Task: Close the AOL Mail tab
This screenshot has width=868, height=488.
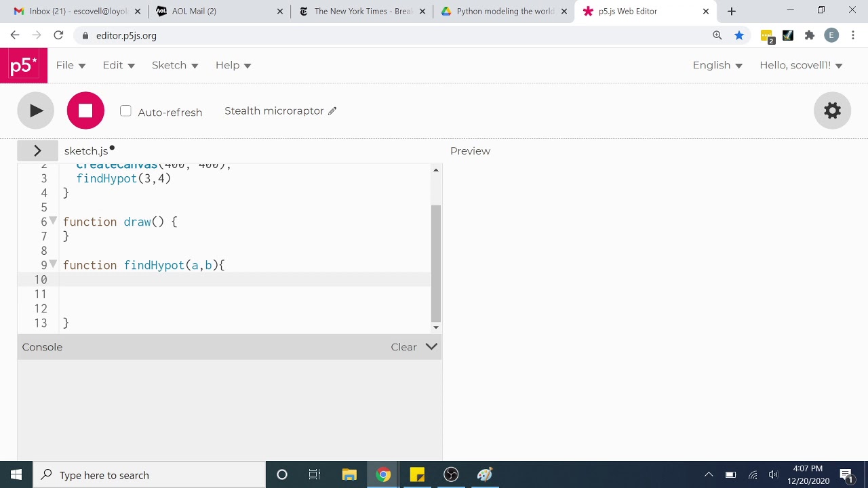Action: pyautogui.click(x=279, y=12)
